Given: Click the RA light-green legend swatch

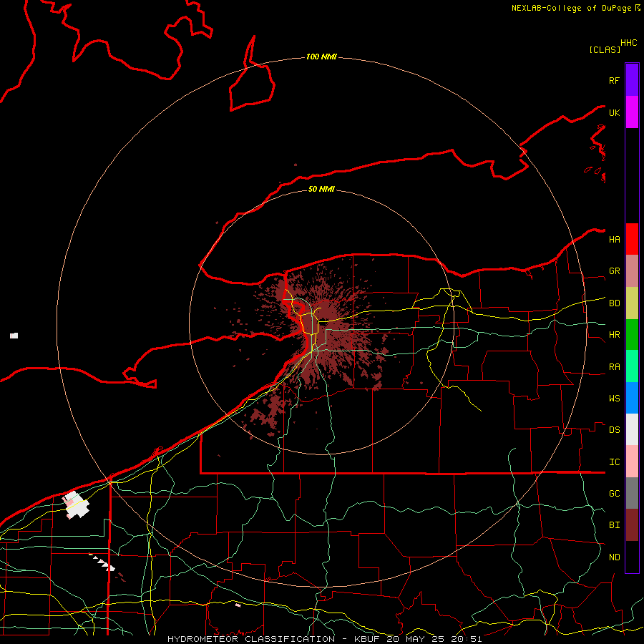Looking at the screenshot, I should tap(632, 366).
